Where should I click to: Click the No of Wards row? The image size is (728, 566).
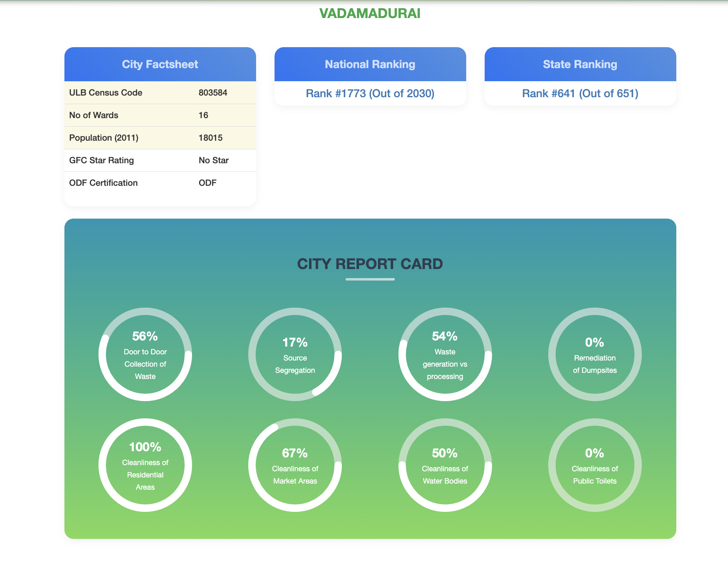[x=160, y=115]
